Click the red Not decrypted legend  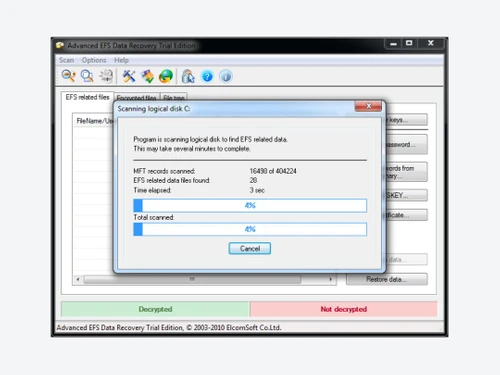point(344,309)
